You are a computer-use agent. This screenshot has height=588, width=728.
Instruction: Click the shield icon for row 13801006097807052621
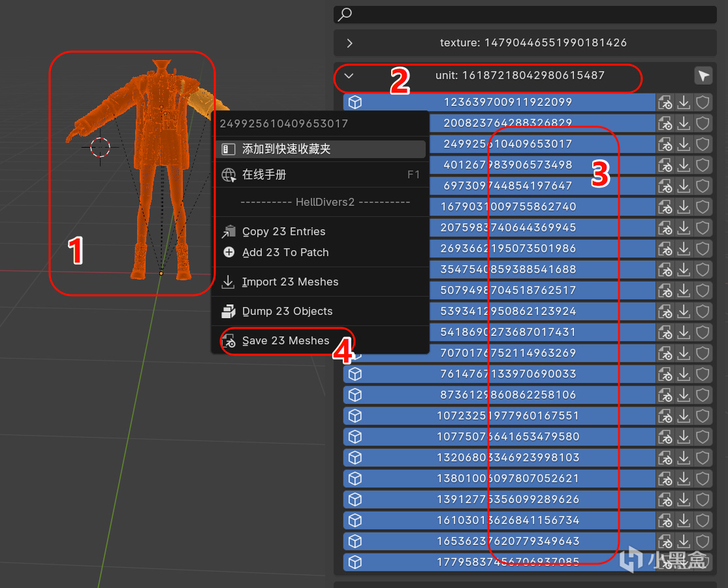tap(703, 478)
